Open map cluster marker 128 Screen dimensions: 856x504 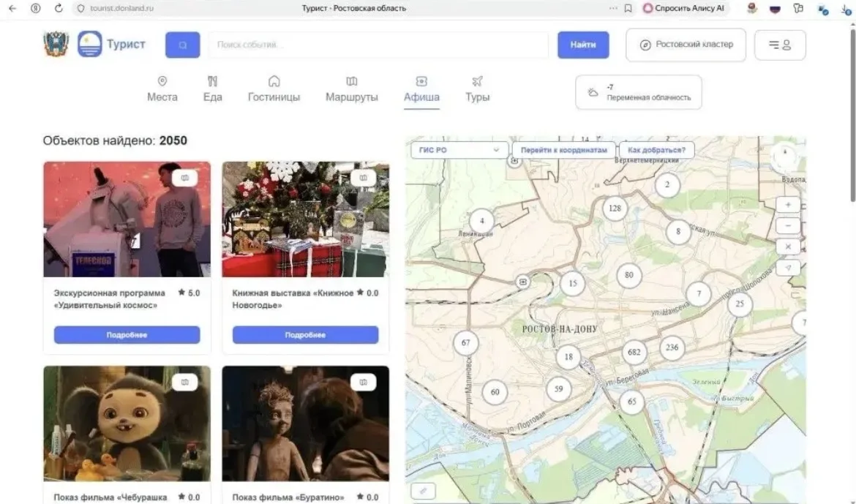[615, 208]
